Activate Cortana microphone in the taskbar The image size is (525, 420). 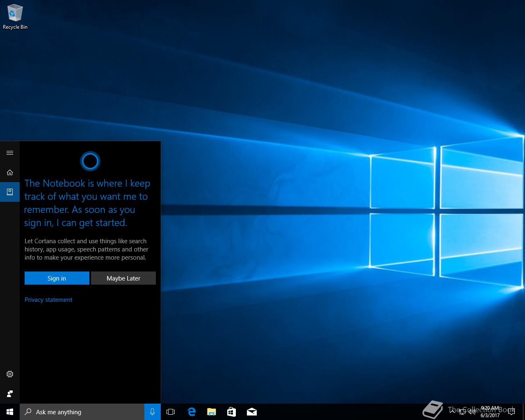click(x=152, y=412)
